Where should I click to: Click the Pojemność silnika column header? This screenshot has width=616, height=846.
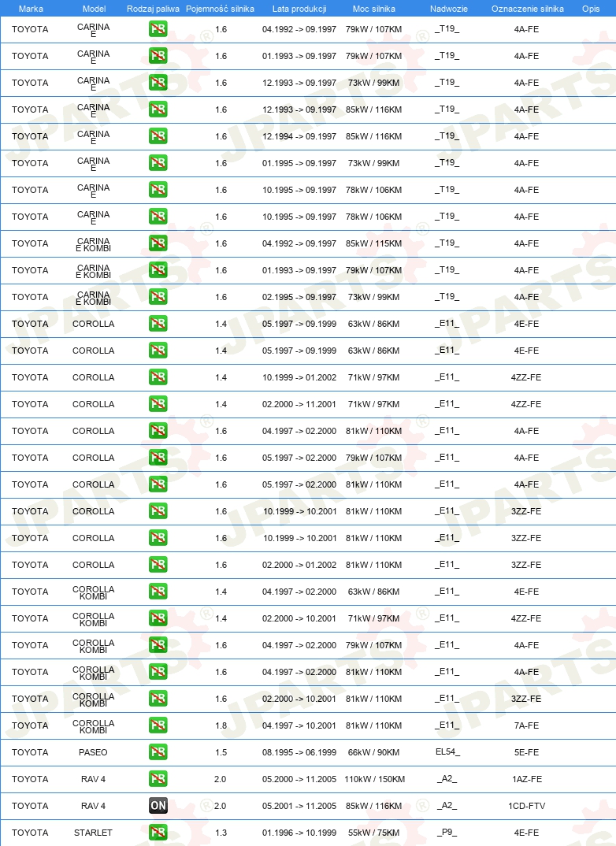click(220, 9)
